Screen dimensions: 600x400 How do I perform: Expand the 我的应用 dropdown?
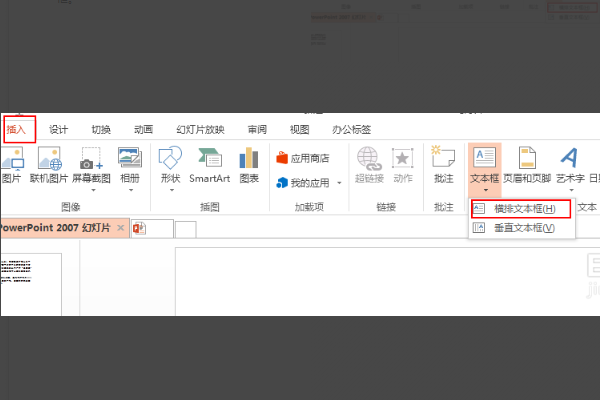(x=339, y=183)
